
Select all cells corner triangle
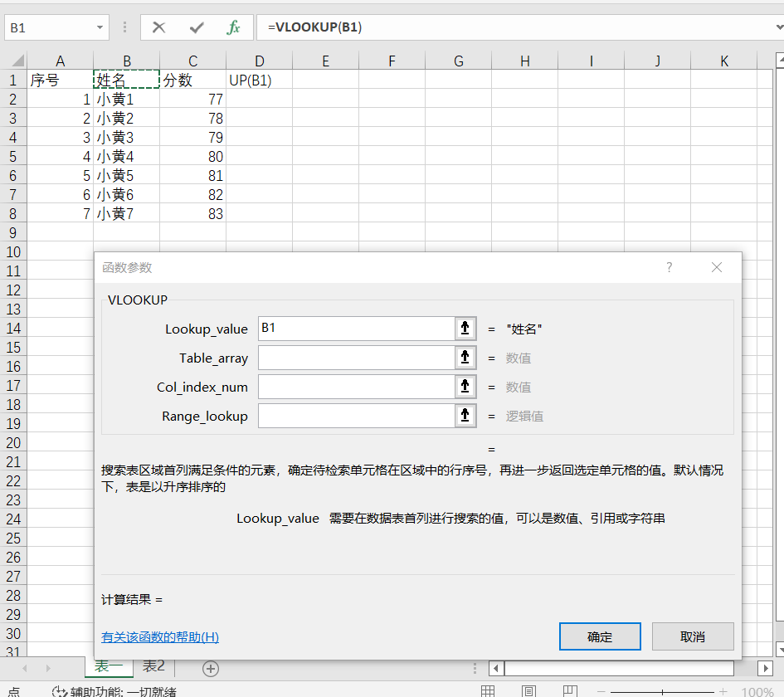click(x=17, y=61)
